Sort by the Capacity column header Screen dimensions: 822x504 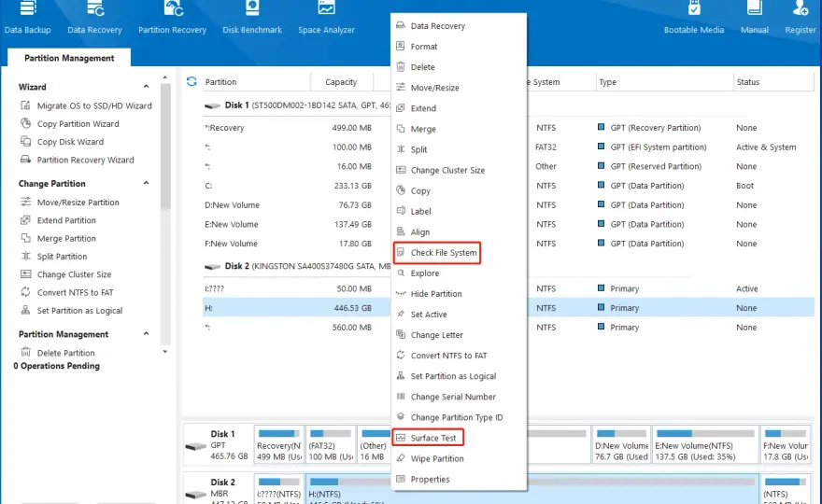[341, 82]
